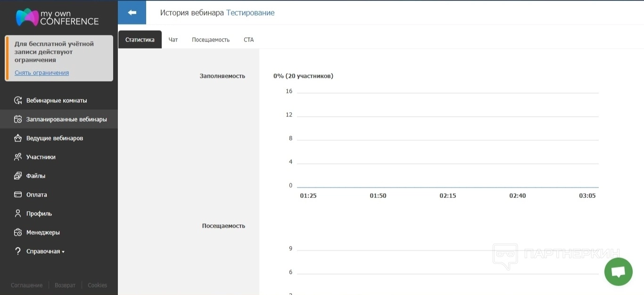The image size is (644, 295).
Task: Click the Снять ограничения link
Action: coord(41,73)
